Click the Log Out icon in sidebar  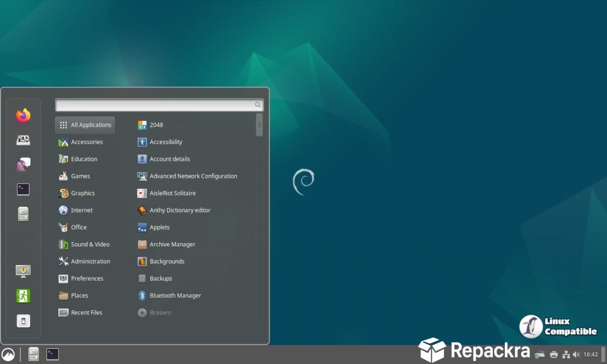point(23,296)
